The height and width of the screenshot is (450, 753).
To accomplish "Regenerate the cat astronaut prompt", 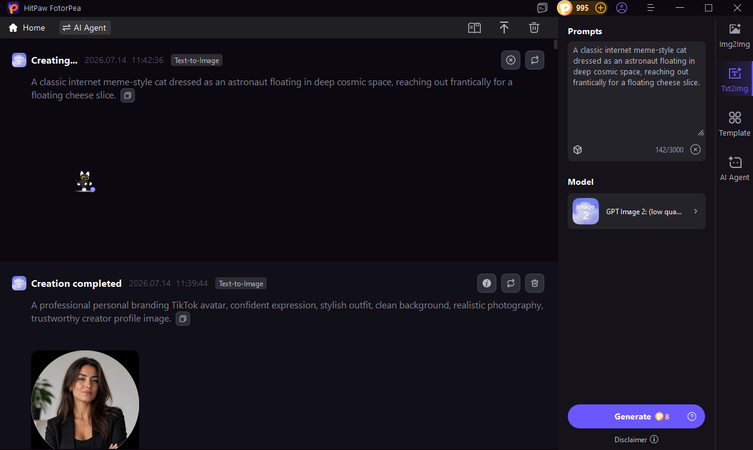I will click(534, 60).
